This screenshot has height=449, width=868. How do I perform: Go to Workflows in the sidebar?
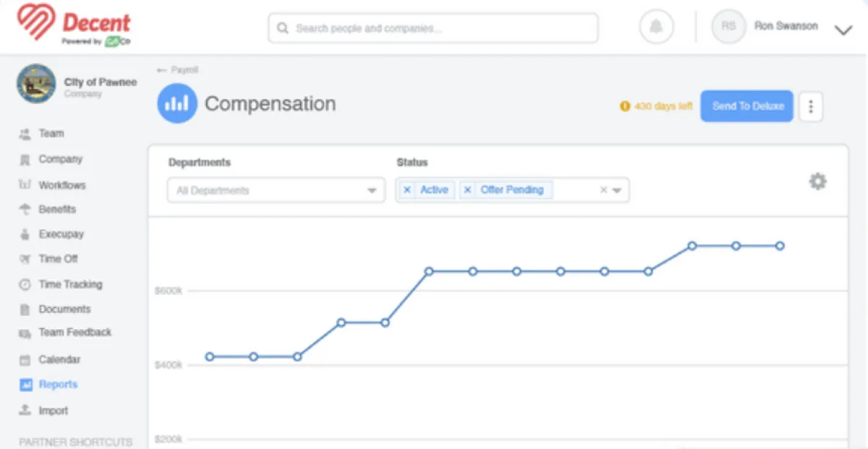(61, 185)
